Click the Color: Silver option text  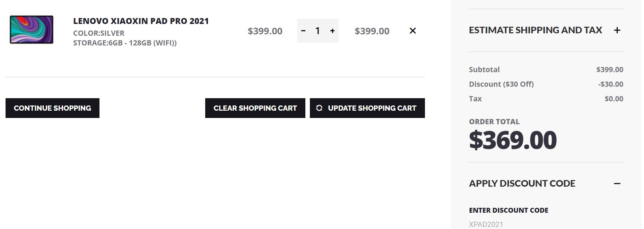pos(99,33)
